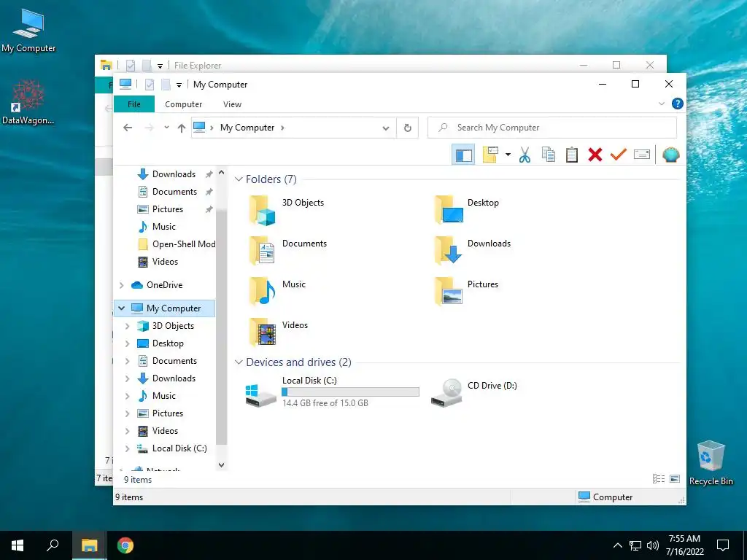Image resolution: width=747 pixels, height=560 pixels.
Task: Click the File Explorer taskbar button
Action: pos(89,545)
